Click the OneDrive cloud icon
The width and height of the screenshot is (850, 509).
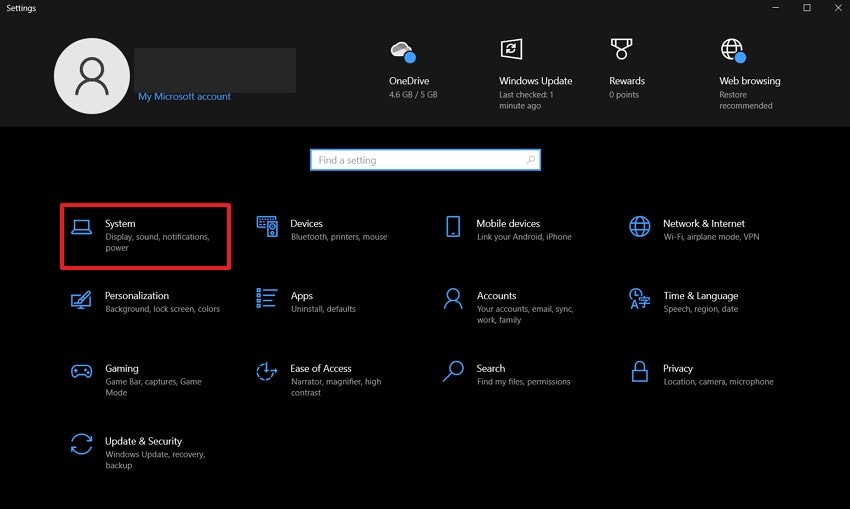(403, 52)
